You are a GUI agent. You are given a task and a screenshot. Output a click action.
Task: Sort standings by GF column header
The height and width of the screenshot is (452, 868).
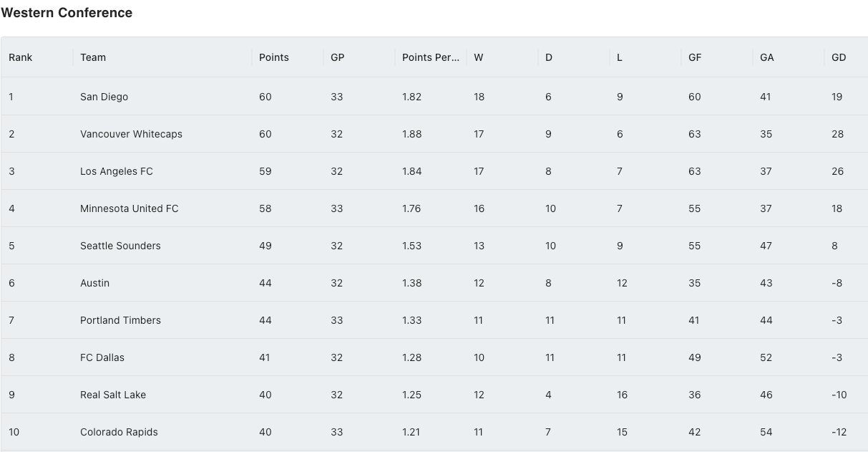click(695, 57)
